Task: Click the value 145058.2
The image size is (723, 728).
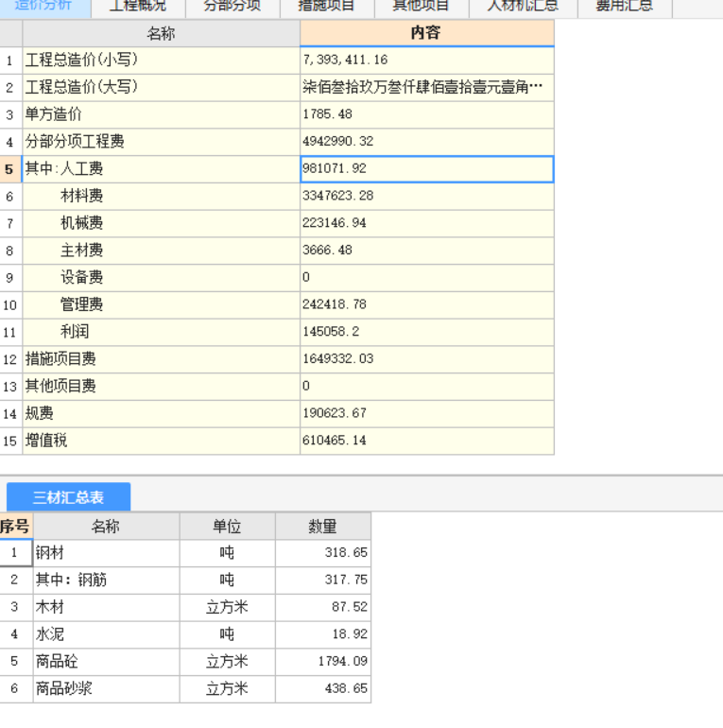Action: point(427,332)
